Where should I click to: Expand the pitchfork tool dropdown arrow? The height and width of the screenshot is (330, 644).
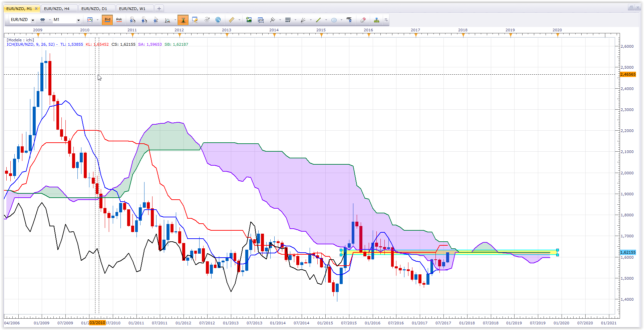(x=280, y=20)
